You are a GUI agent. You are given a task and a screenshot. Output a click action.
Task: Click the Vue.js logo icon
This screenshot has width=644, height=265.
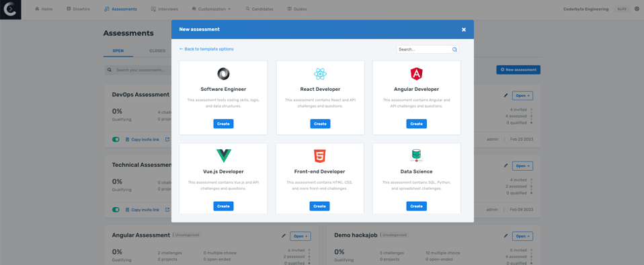click(x=224, y=156)
